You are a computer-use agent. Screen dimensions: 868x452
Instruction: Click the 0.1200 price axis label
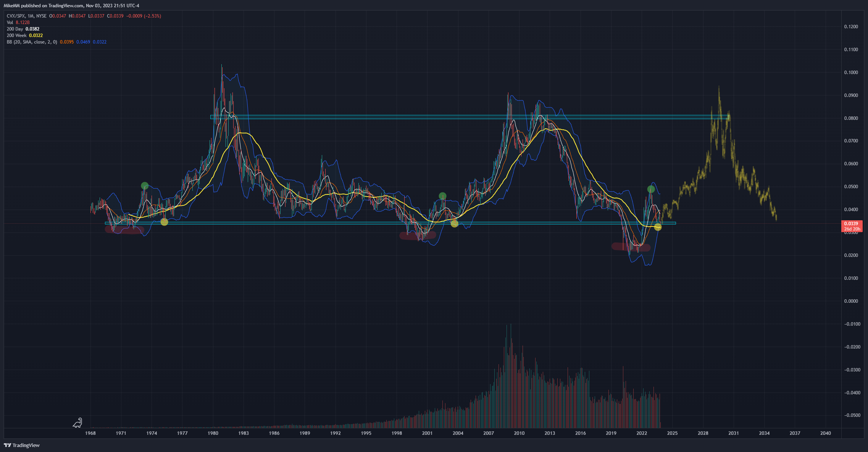[x=851, y=27]
